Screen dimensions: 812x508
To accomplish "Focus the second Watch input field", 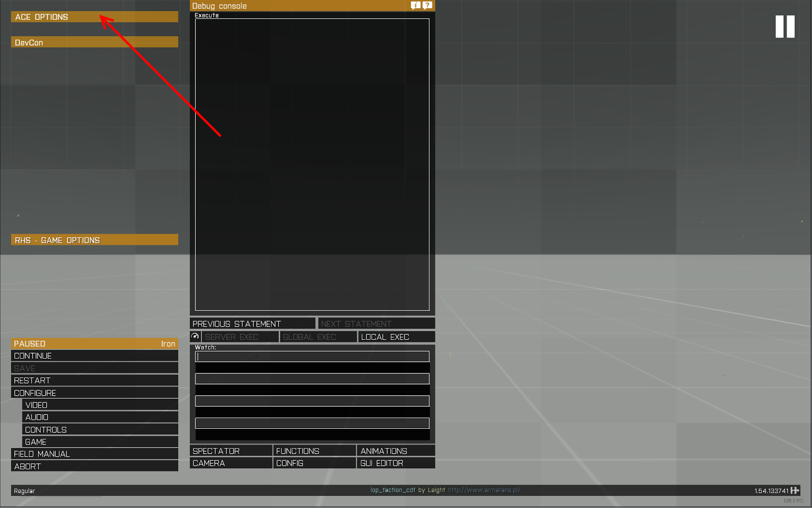I will click(312, 378).
